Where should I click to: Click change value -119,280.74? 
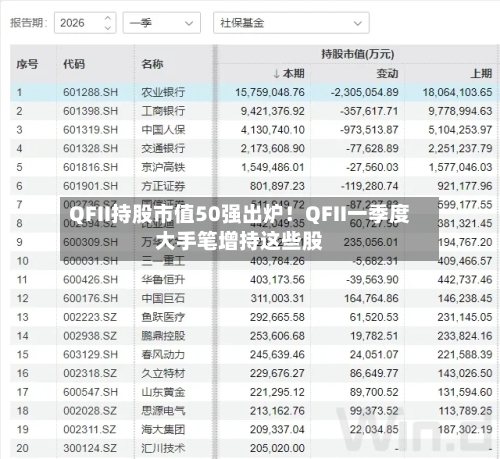370,186
